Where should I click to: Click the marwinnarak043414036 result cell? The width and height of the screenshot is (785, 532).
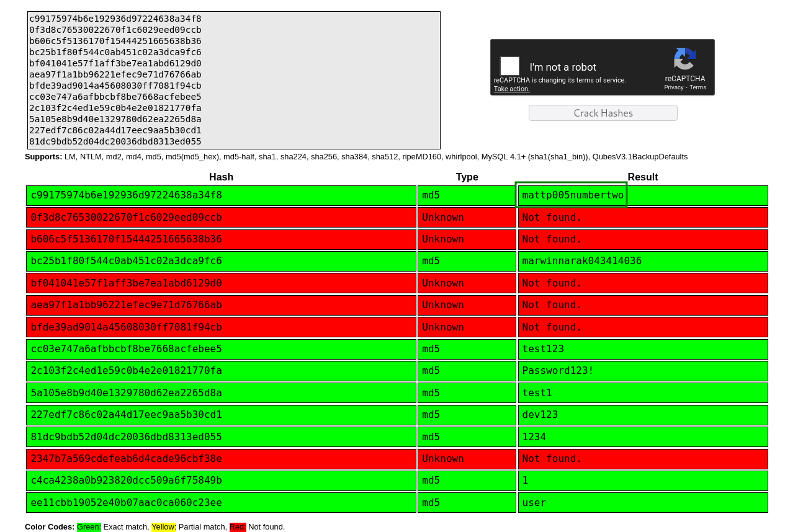[x=642, y=261]
